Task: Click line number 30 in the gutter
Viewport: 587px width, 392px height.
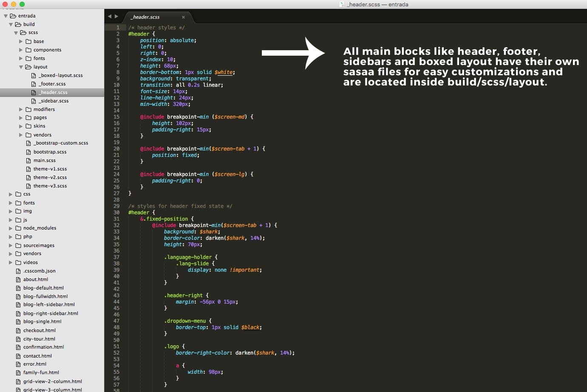Action: click(116, 213)
